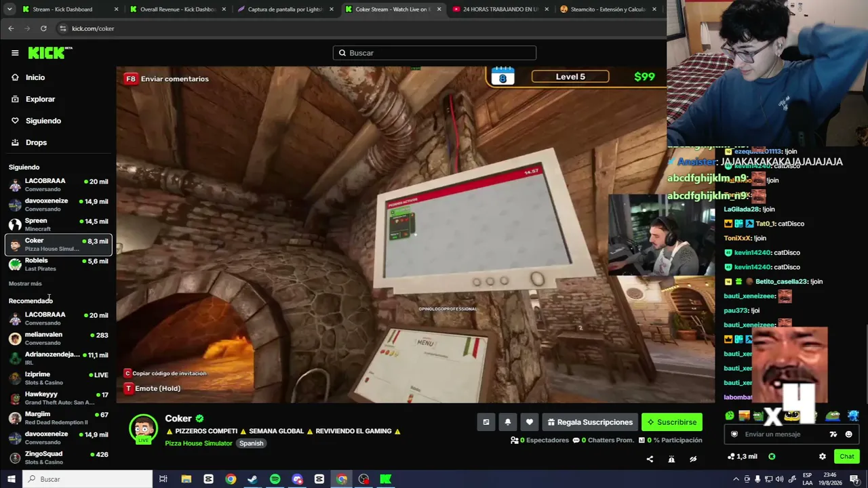
Task: Toggle notifications bell for Coker
Action: coord(508,422)
